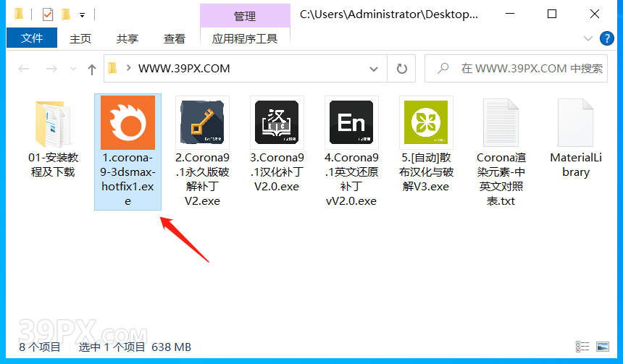Click the Properties checkmark quick access icon
The width and height of the screenshot is (623, 364).
coord(48,14)
